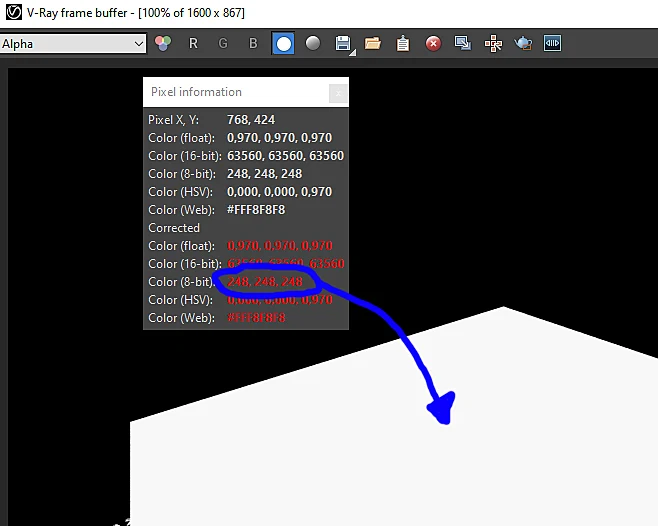Viewport: 658px width, 526px height.
Task: Close the Pixel information panel
Action: 338,93
